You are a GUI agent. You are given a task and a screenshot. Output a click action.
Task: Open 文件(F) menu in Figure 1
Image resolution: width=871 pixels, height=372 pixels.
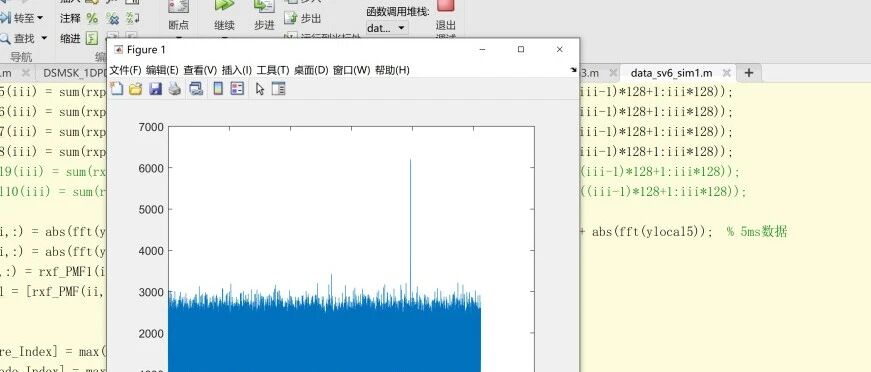126,70
